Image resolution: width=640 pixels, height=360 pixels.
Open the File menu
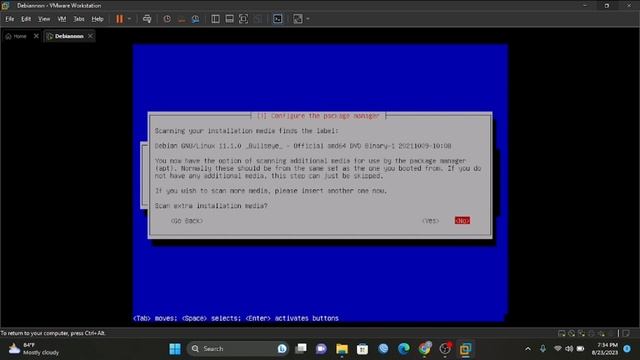point(10,19)
